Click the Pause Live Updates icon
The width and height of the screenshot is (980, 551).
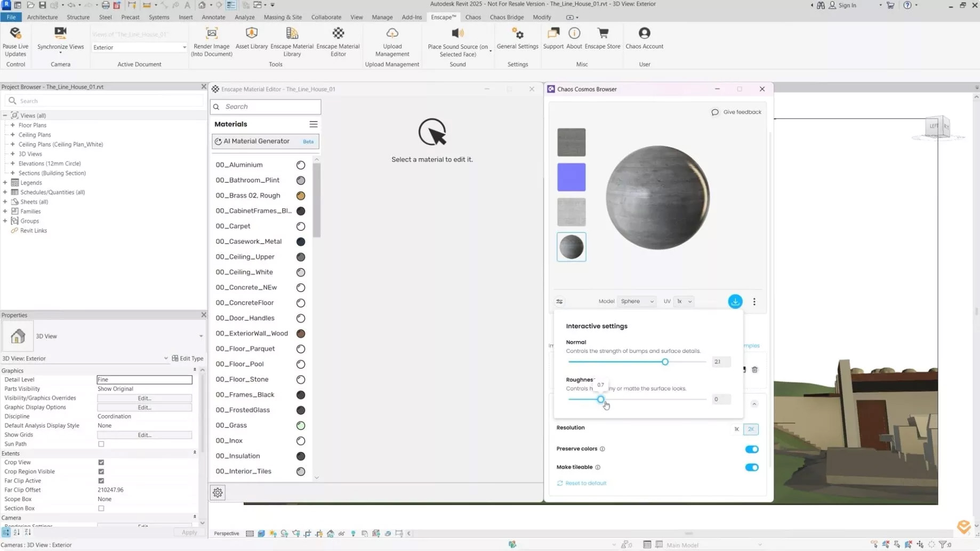[15, 33]
